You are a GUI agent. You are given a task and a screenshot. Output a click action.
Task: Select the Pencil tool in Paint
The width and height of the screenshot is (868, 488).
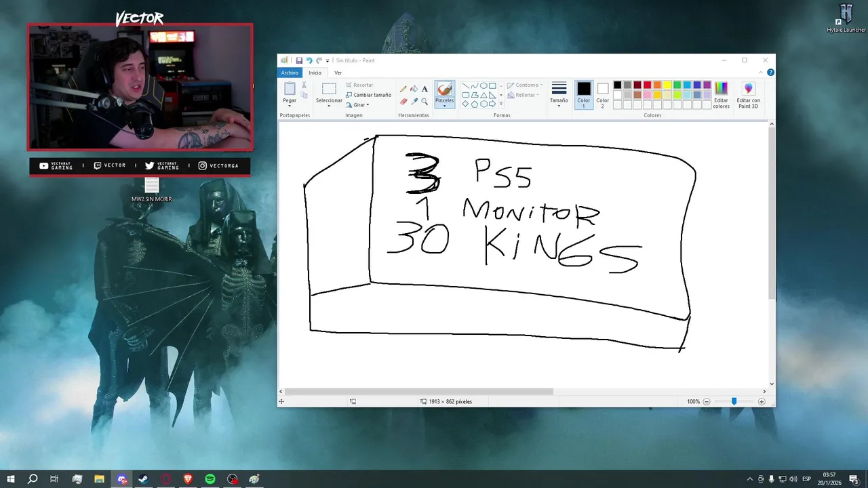click(403, 89)
